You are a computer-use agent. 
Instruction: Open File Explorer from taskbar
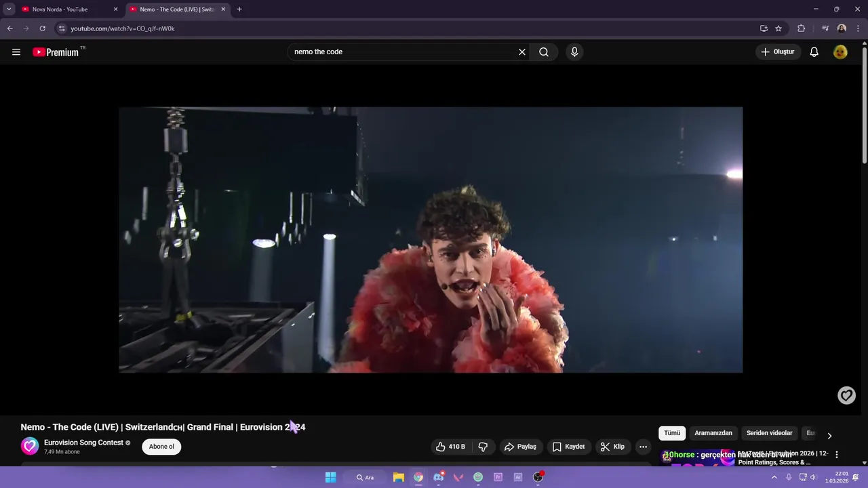click(399, 477)
